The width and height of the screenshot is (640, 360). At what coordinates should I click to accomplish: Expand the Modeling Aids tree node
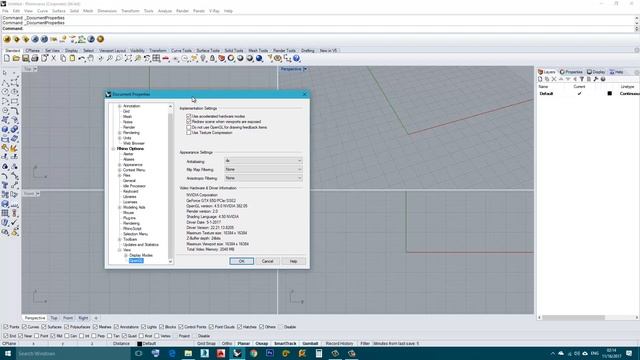pyautogui.click(x=120, y=207)
